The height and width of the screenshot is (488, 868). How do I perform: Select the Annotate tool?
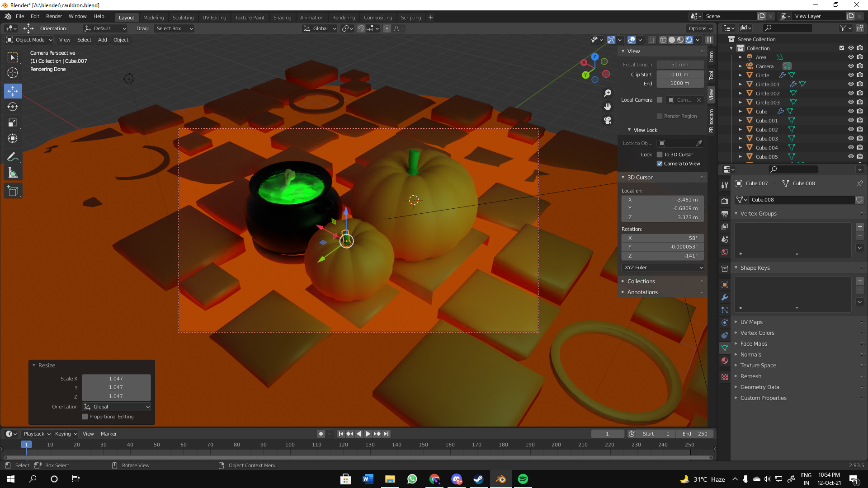[x=13, y=157]
